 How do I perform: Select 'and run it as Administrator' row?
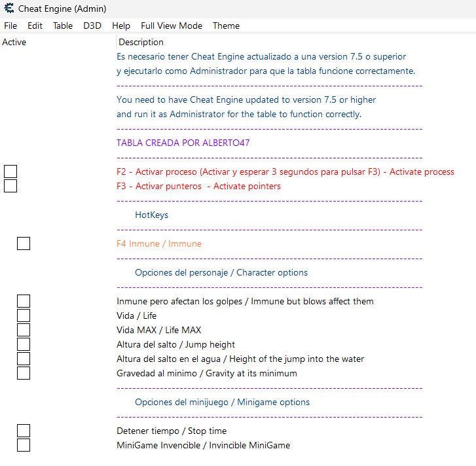coord(239,114)
